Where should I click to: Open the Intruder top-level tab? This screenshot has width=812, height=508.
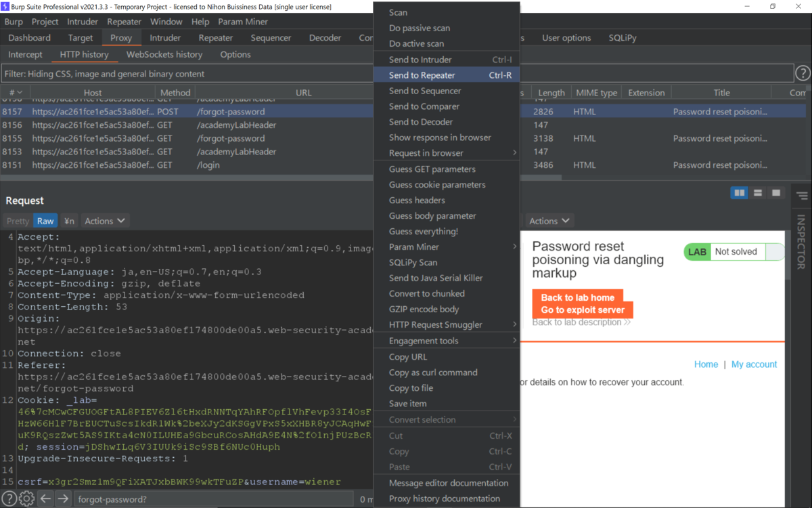[165, 38]
